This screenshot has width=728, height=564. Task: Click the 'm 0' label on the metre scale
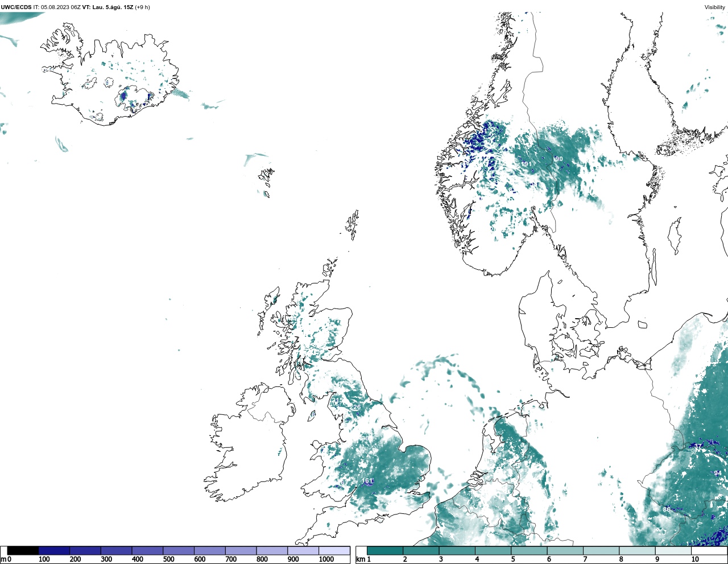coord(6,559)
